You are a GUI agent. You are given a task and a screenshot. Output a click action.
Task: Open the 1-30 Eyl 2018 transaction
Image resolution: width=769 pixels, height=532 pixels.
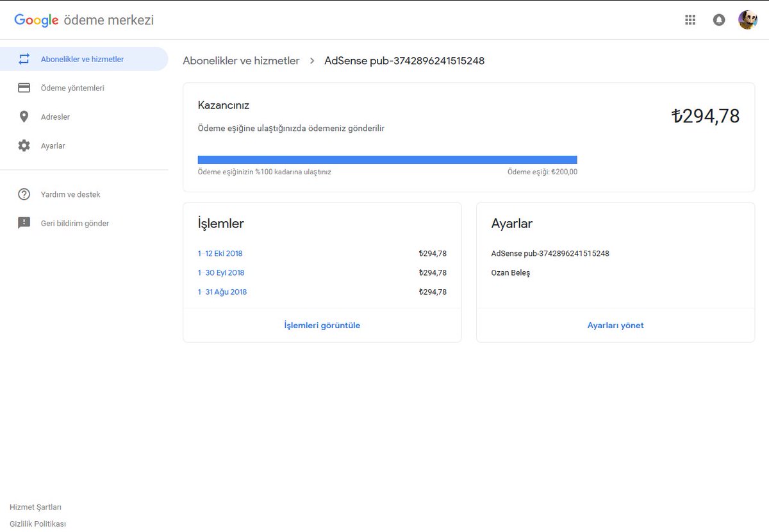click(x=221, y=272)
